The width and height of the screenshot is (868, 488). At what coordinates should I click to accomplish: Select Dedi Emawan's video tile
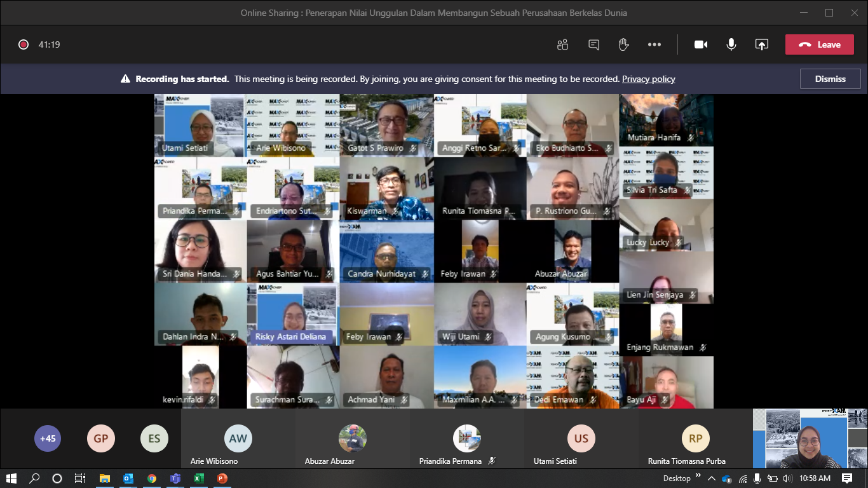tap(573, 377)
